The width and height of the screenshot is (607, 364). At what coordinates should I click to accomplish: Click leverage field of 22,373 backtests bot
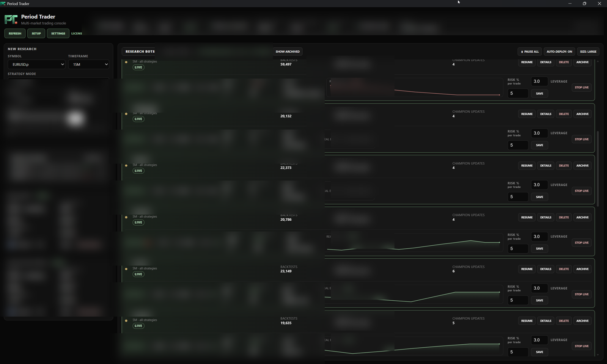click(518, 197)
